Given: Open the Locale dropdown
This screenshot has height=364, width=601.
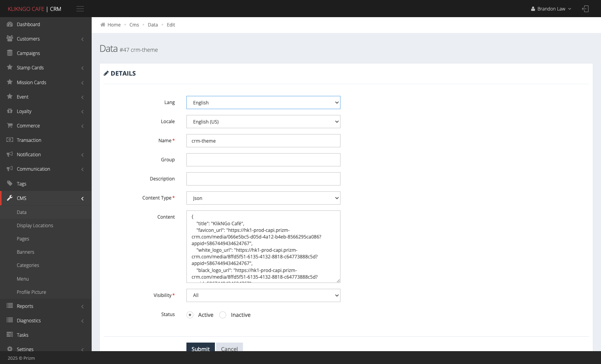Looking at the screenshot, I should [x=263, y=122].
